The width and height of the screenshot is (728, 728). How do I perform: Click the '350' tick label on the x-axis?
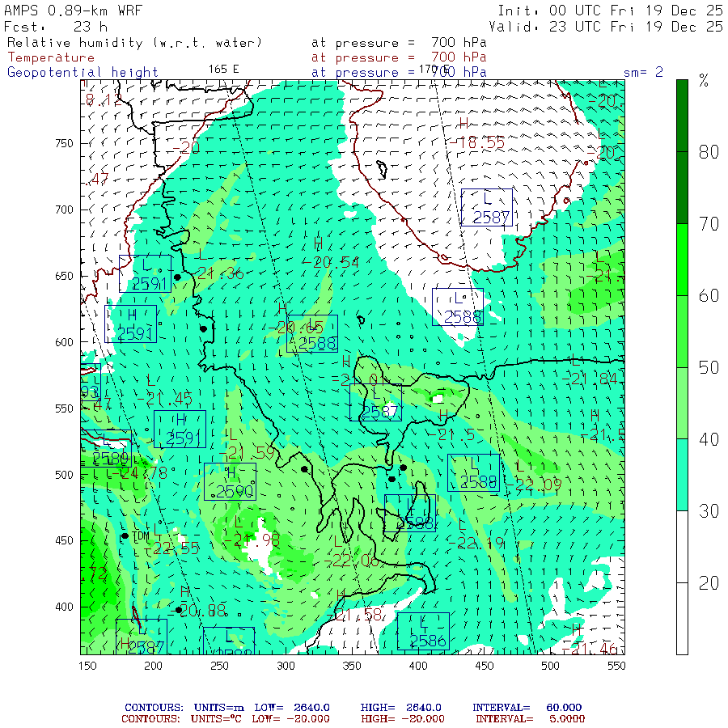352,666
